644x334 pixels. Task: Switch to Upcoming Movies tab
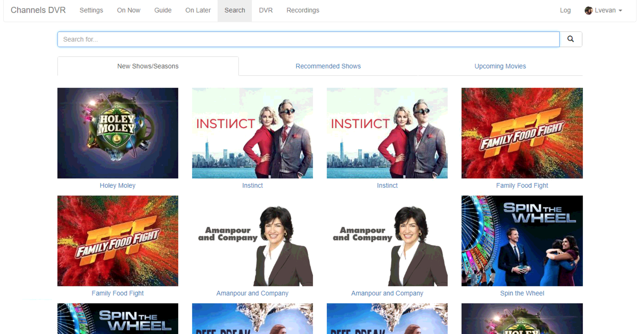pos(500,66)
